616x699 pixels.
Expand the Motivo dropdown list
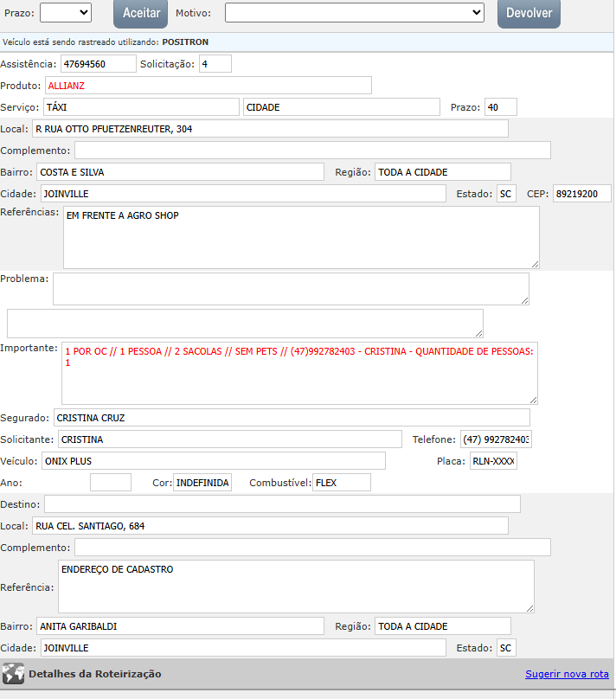pos(354,12)
